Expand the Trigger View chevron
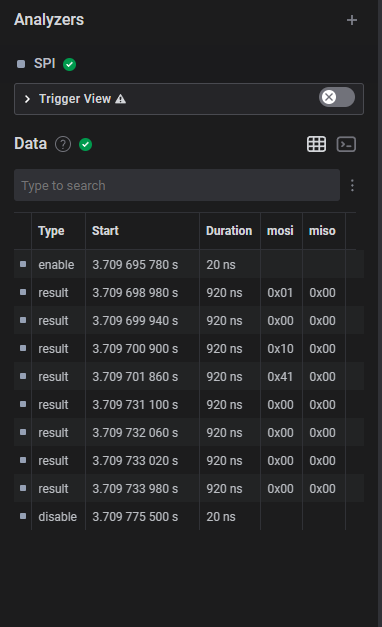This screenshot has height=627, width=382. click(27, 99)
